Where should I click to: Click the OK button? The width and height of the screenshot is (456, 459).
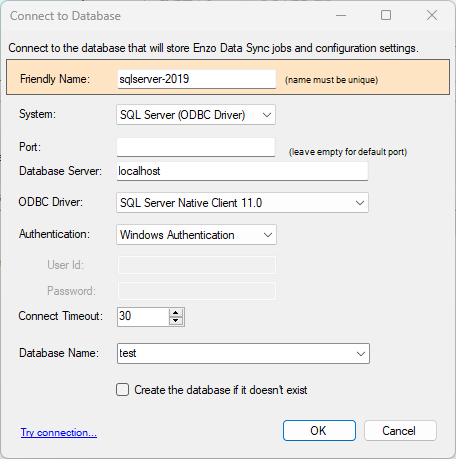(x=319, y=431)
